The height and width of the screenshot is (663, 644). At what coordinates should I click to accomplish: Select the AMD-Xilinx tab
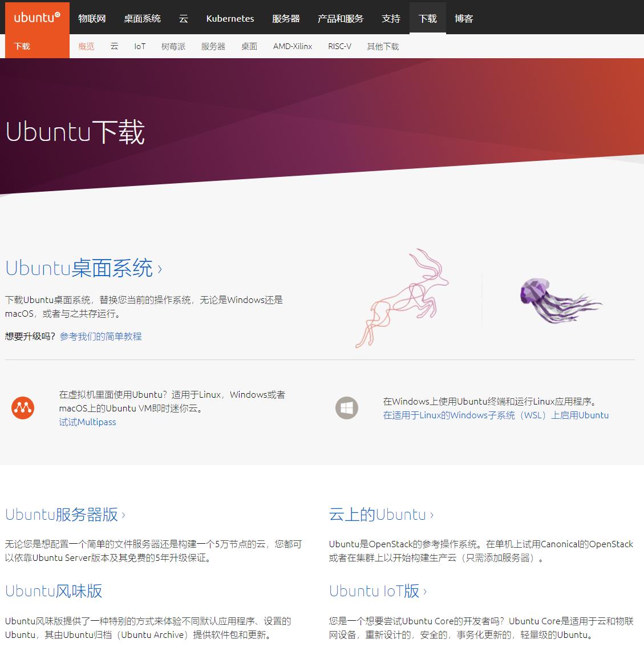[292, 46]
